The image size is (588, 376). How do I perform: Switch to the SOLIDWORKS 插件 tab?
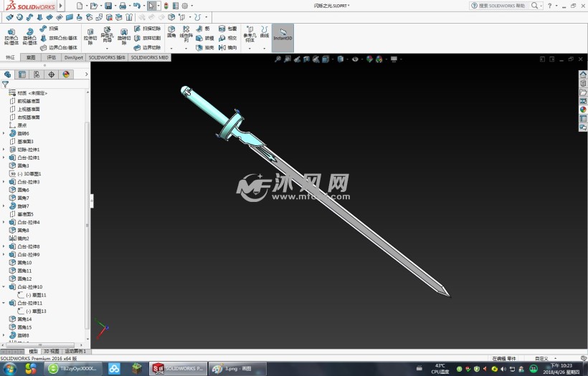tap(107, 57)
